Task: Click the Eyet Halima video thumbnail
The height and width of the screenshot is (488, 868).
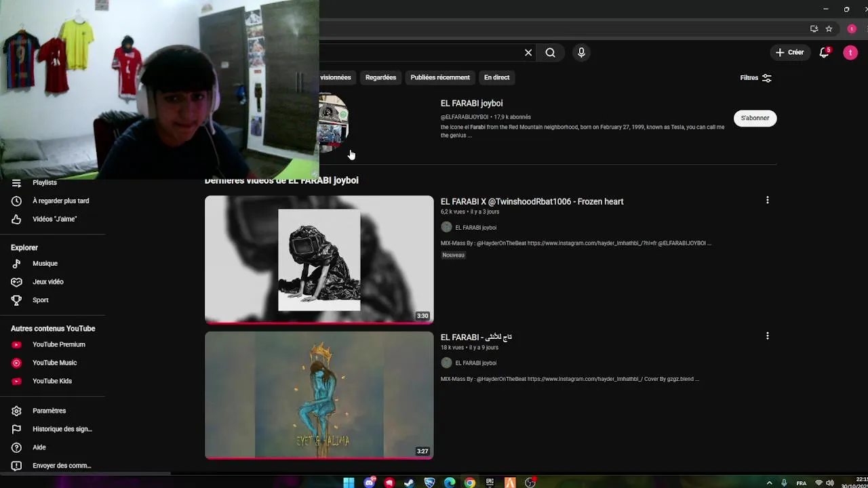Action: click(x=319, y=395)
